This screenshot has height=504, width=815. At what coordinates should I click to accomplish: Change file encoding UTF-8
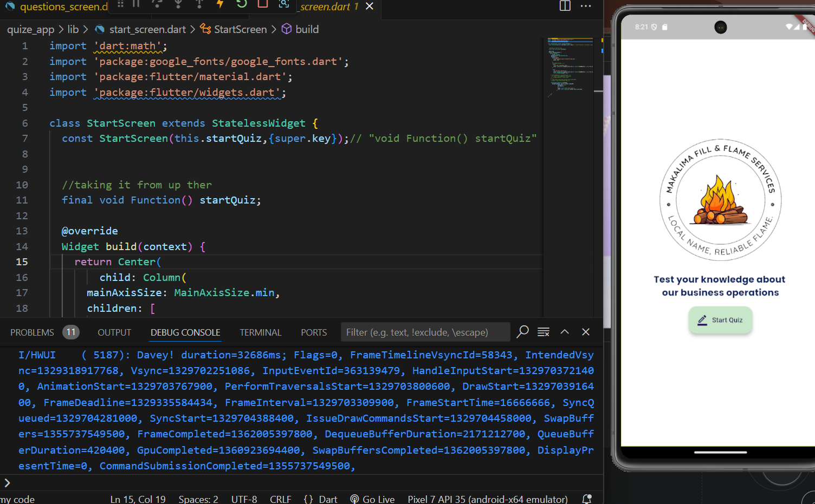click(x=244, y=499)
